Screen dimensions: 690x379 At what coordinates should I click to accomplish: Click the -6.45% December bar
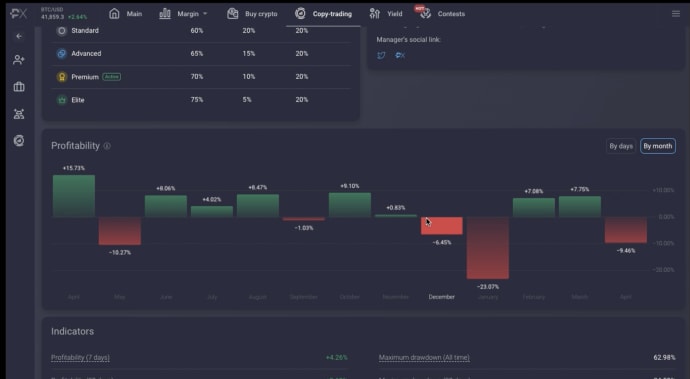pos(442,225)
